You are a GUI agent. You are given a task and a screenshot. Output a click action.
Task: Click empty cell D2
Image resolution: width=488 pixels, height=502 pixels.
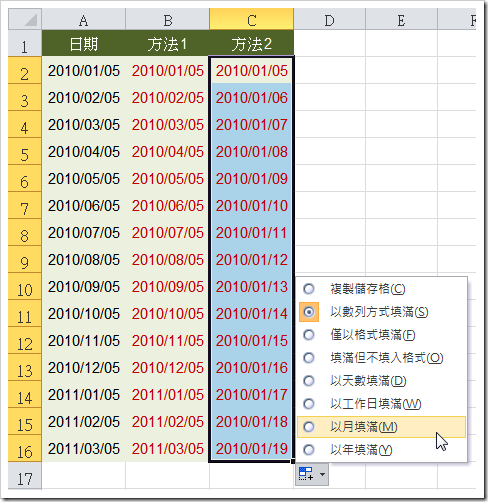point(330,70)
